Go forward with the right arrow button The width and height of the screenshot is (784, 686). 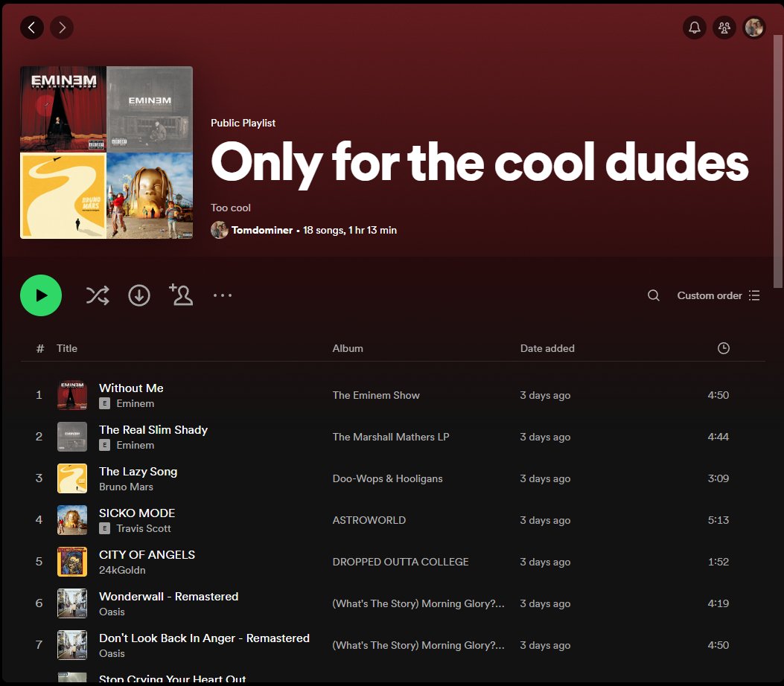(62, 28)
